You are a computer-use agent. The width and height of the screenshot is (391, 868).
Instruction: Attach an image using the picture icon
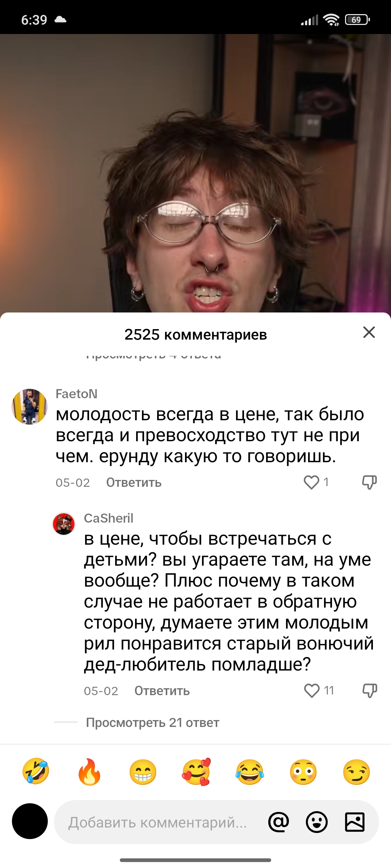[x=355, y=822]
